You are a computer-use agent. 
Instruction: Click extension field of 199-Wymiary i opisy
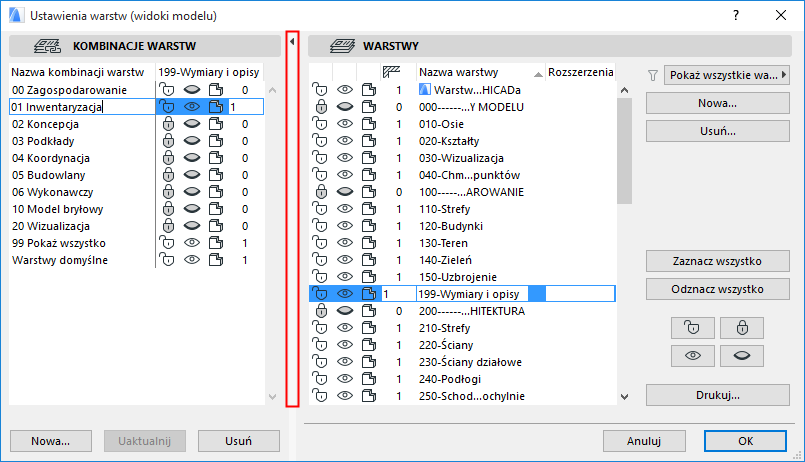tap(580, 294)
